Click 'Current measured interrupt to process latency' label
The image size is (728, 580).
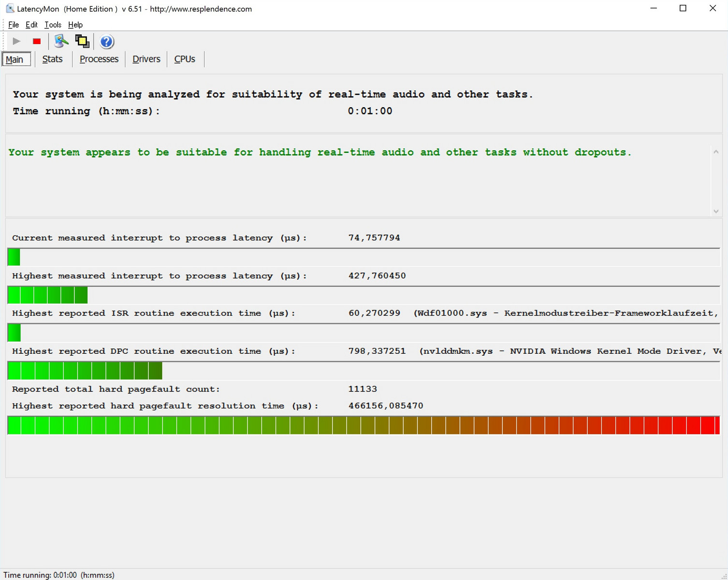tap(160, 238)
